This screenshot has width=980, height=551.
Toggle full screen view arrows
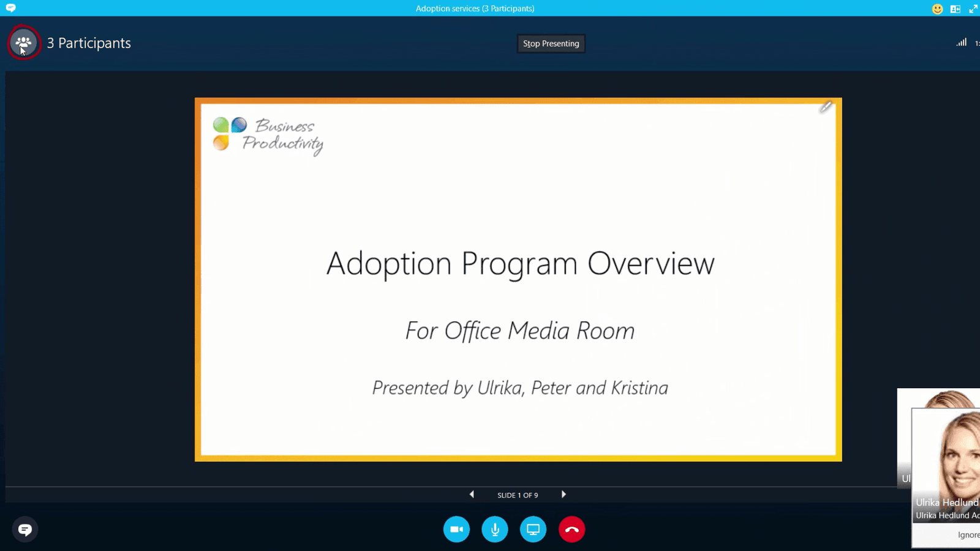(973, 9)
